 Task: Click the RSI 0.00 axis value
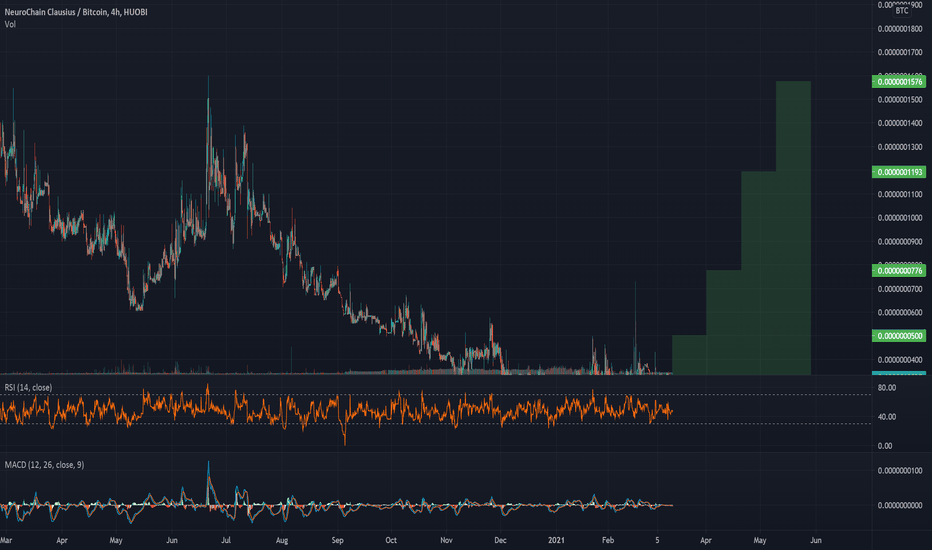click(884, 446)
